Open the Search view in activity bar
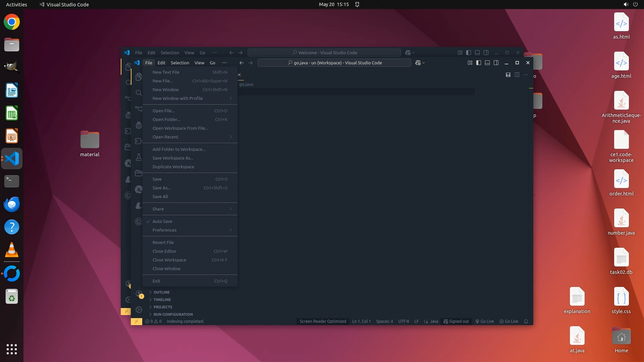The image size is (644, 362). [x=139, y=93]
